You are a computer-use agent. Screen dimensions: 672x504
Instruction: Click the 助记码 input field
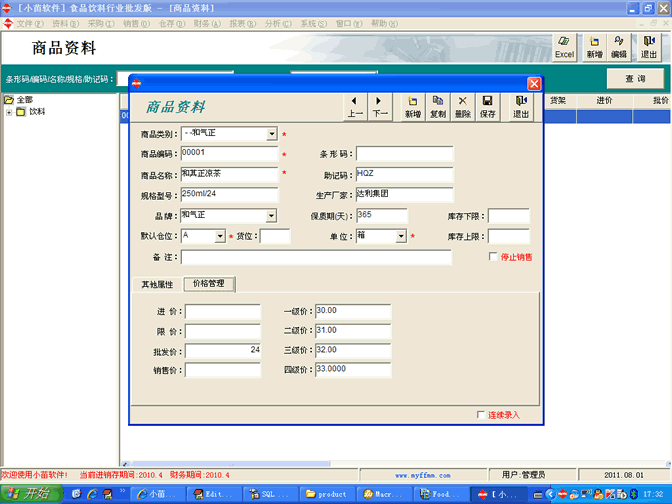tap(404, 174)
